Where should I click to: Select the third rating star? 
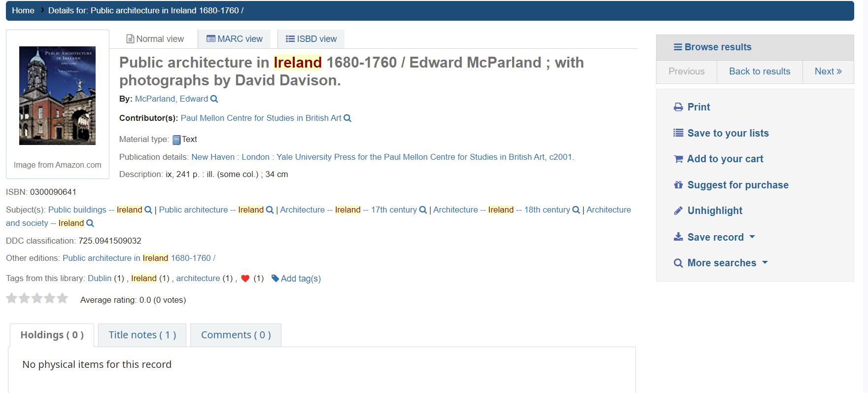[37, 298]
